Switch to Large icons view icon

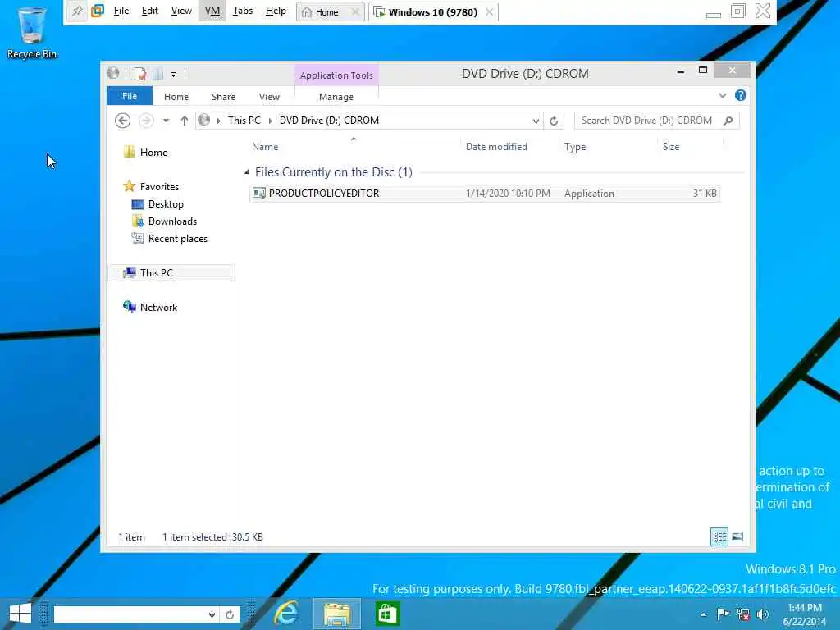pos(737,536)
